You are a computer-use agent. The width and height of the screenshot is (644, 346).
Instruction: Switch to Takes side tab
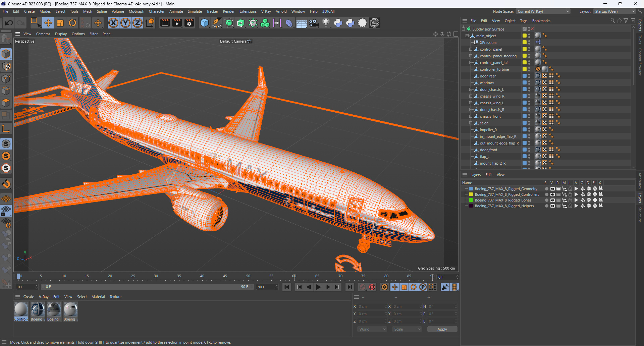[x=640, y=40]
